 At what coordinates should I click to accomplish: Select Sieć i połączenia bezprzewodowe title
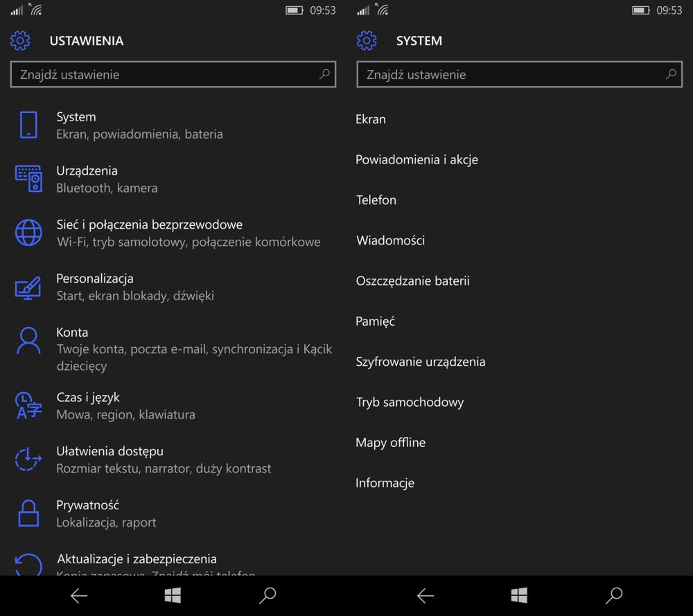point(150,225)
